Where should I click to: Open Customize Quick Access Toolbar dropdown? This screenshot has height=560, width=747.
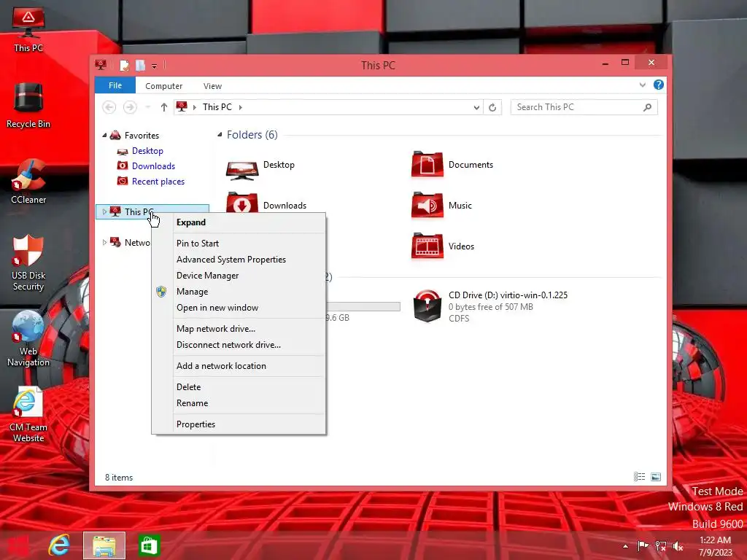coord(155,66)
